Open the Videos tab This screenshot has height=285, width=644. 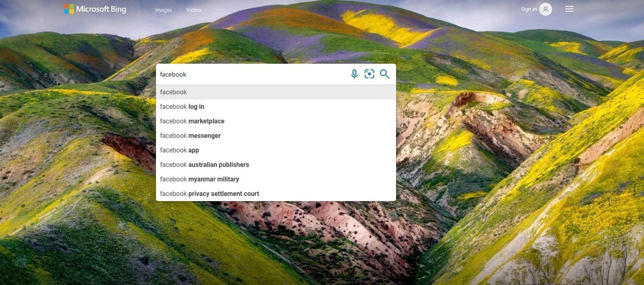point(194,10)
